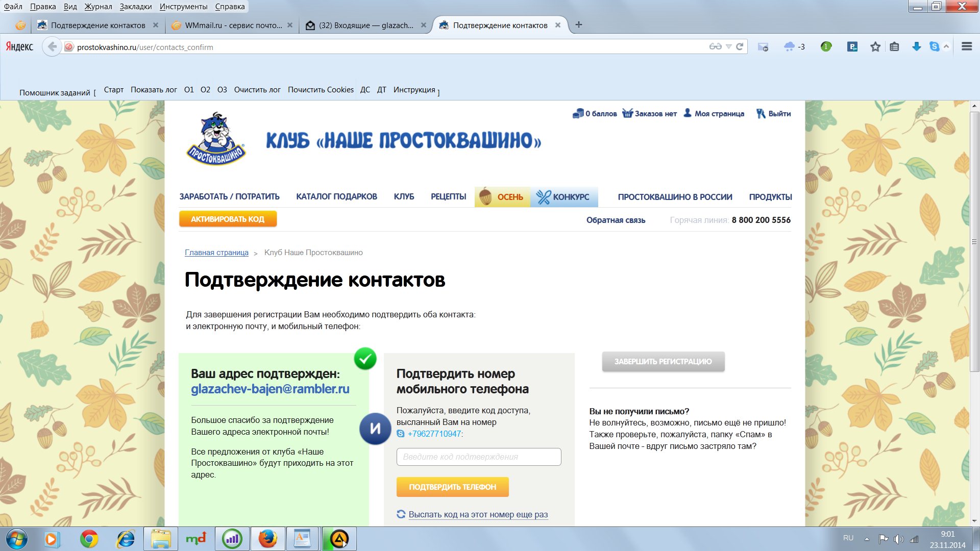The height and width of the screenshot is (551, 980).
Task: Open the Закладки menu
Action: 135,7
